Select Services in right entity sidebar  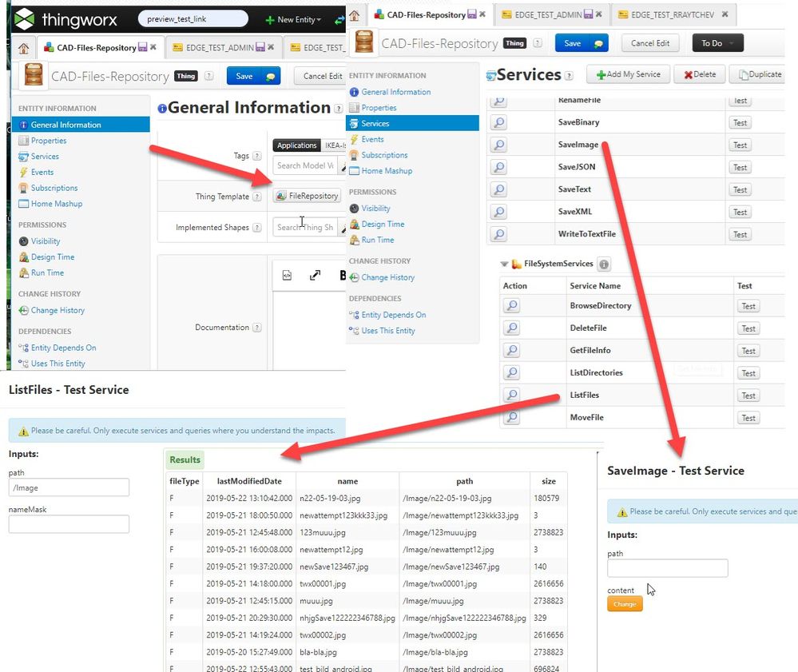click(412, 123)
